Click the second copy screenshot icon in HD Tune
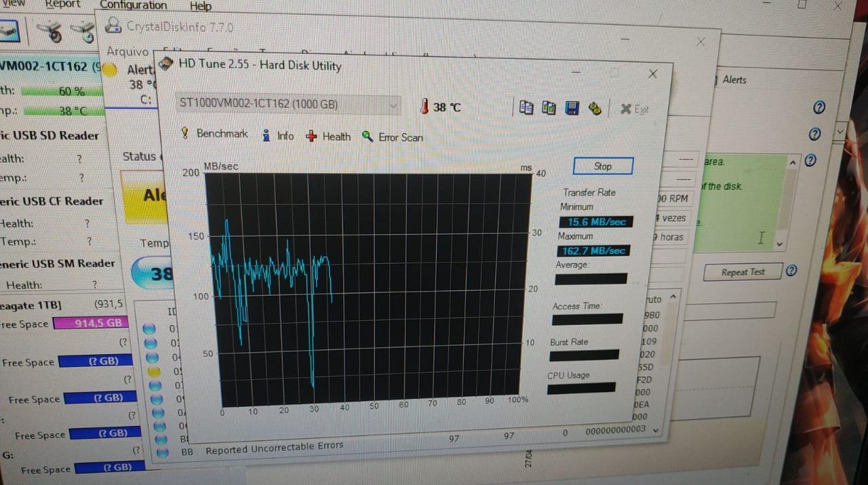The image size is (868, 485). point(549,107)
